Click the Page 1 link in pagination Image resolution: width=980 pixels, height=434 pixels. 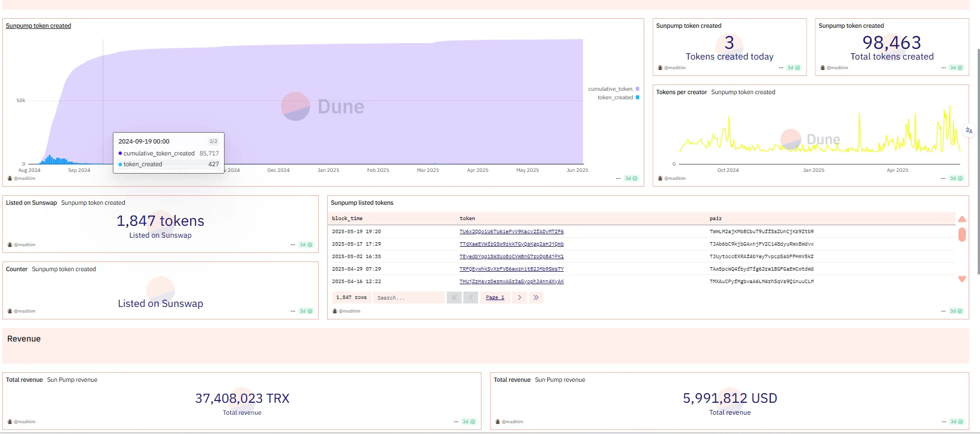(x=495, y=297)
